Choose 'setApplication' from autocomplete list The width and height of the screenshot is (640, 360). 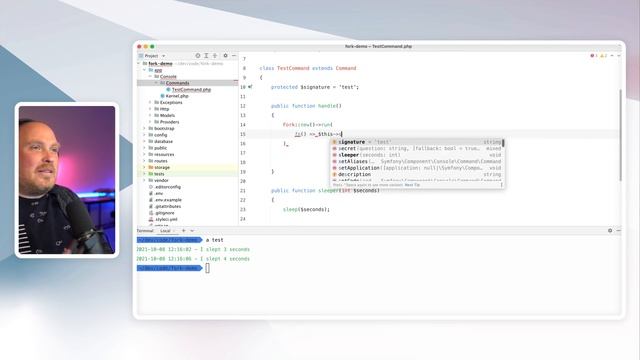[417, 168]
